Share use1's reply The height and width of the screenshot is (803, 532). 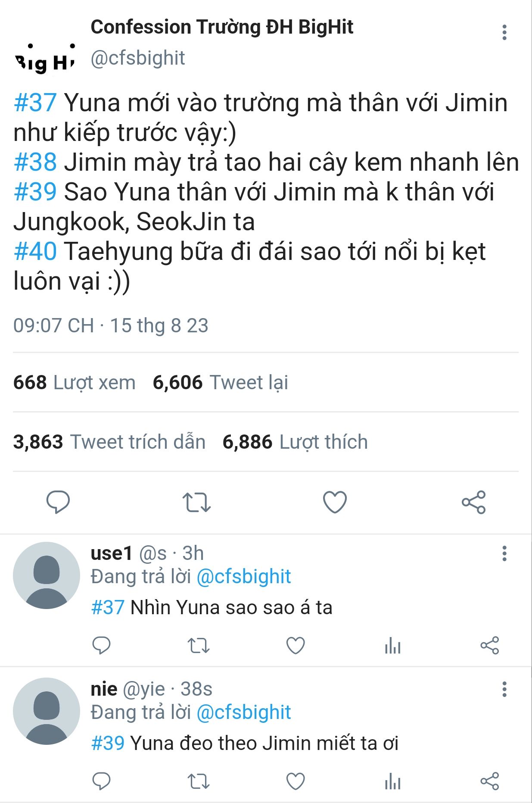490,645
